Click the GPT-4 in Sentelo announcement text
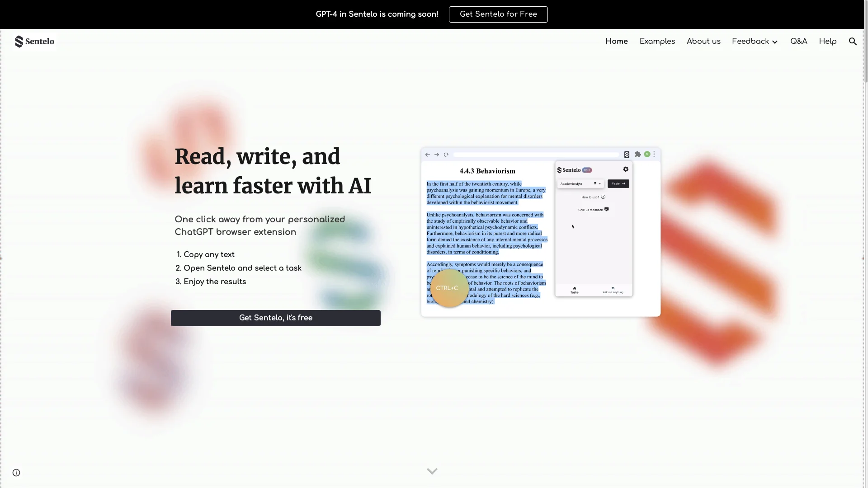Screen dimensions: 868x488 (x=377, y=14)
